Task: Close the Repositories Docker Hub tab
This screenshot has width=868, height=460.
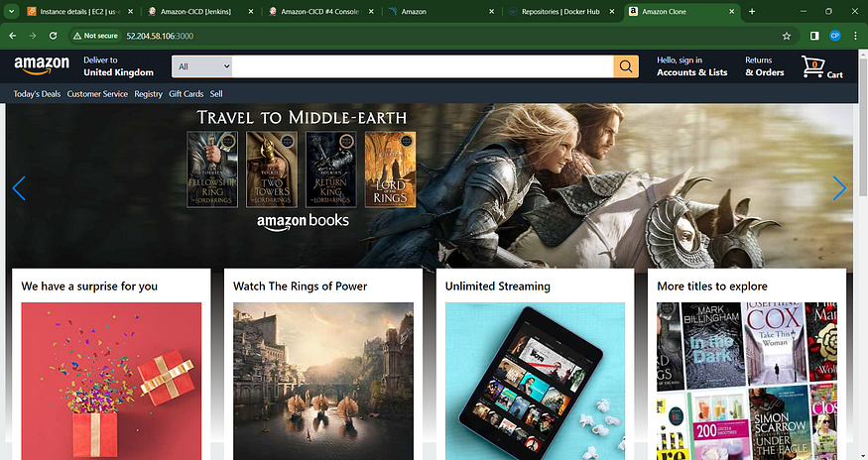Action: (x=612, y=11)
